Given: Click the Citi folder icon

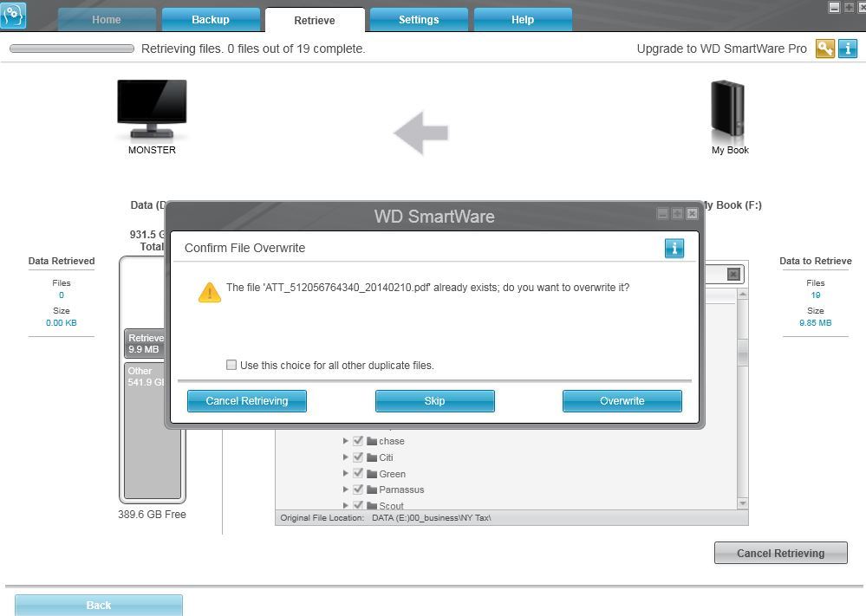Looking at the screenshot, I should point(372,457).
